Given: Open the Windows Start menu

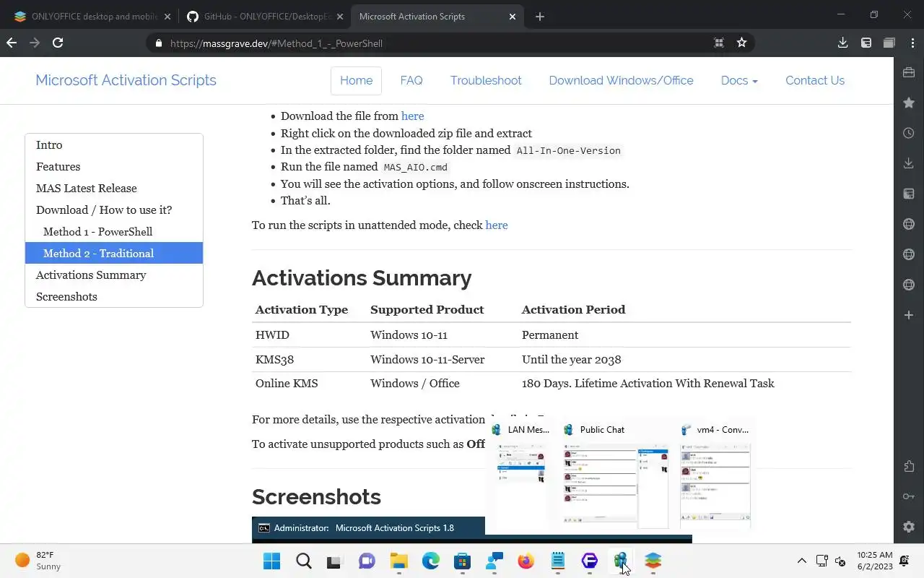Looking at the screenshot, I should [x=272, y=561].
